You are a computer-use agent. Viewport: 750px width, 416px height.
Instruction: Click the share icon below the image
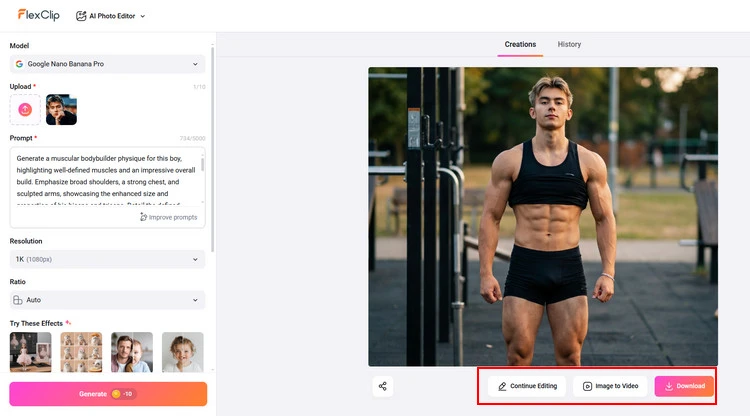click(x=383, y=386)
